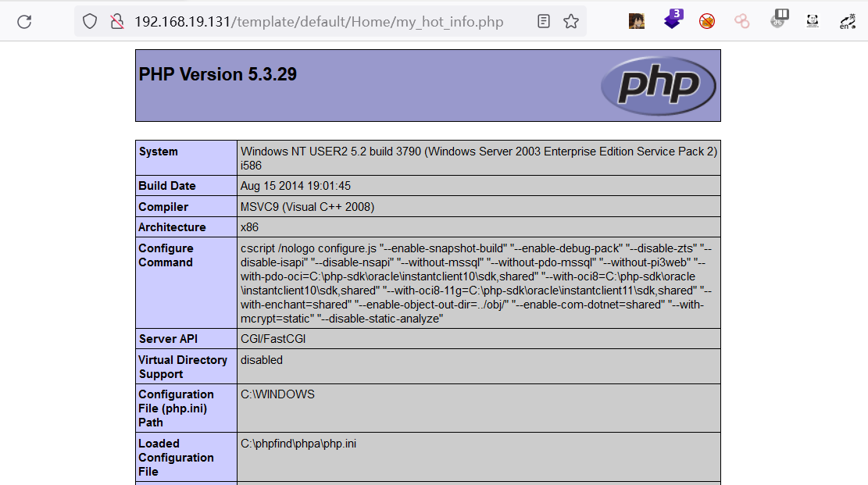The height and width of the screenshot is (485, 868).
Task: Open the gray proxy extension with pause badge
Action: pyautogui.click(x=779, y=20)
